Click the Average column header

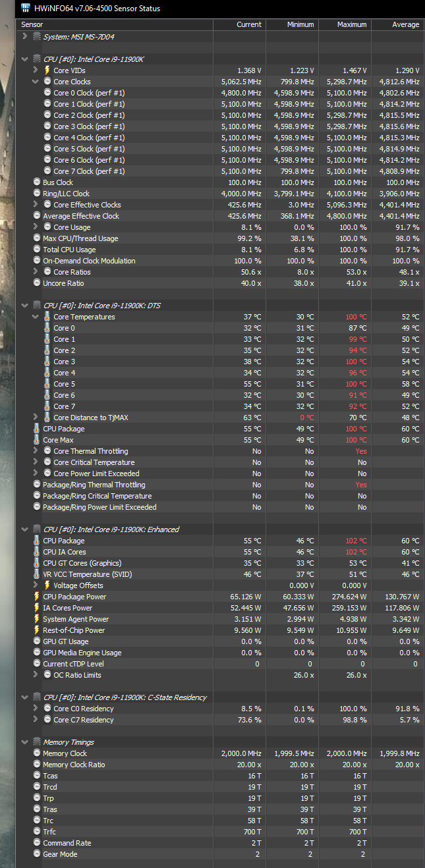[x=398, y=24]
